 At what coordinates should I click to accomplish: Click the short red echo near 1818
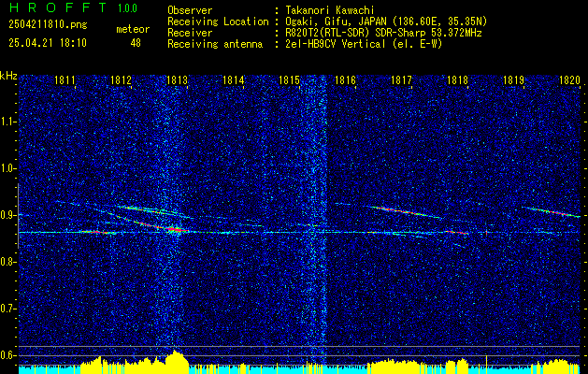(x=457, y=233)
